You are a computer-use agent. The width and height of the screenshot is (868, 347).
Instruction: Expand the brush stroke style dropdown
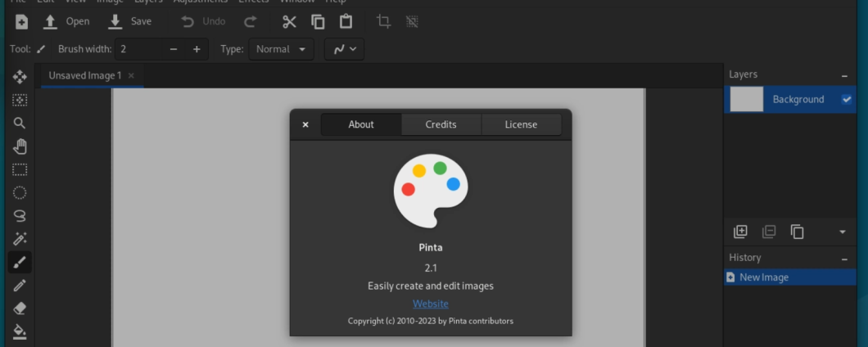(344, 49)
